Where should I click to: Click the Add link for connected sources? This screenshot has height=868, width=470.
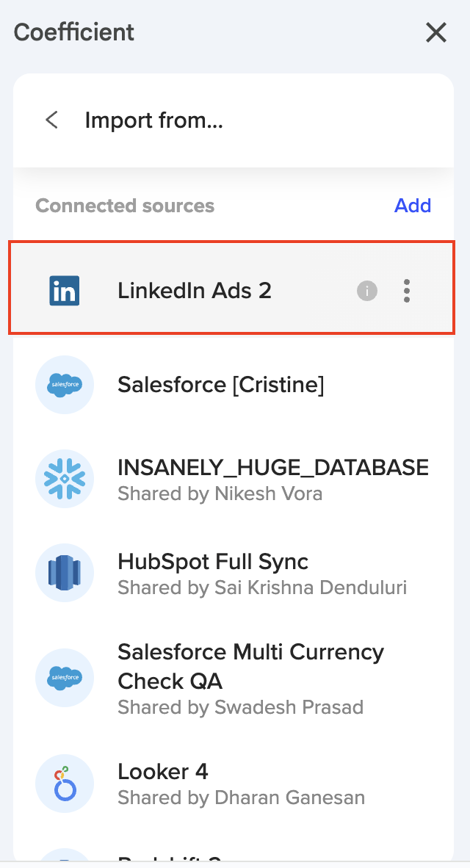[x=413, y=206]
